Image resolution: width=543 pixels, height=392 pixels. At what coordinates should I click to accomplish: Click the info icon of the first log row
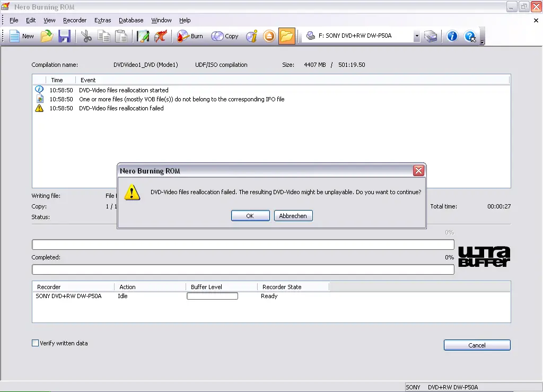pos(39,90)
